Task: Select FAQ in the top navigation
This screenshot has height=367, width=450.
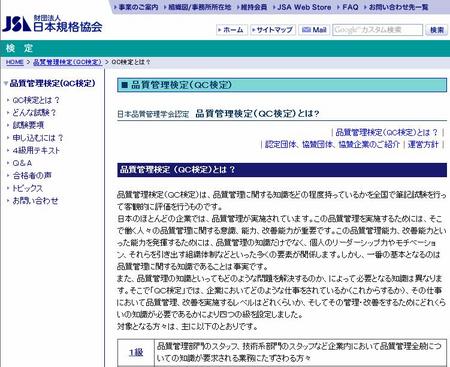Action: point(348,7)
